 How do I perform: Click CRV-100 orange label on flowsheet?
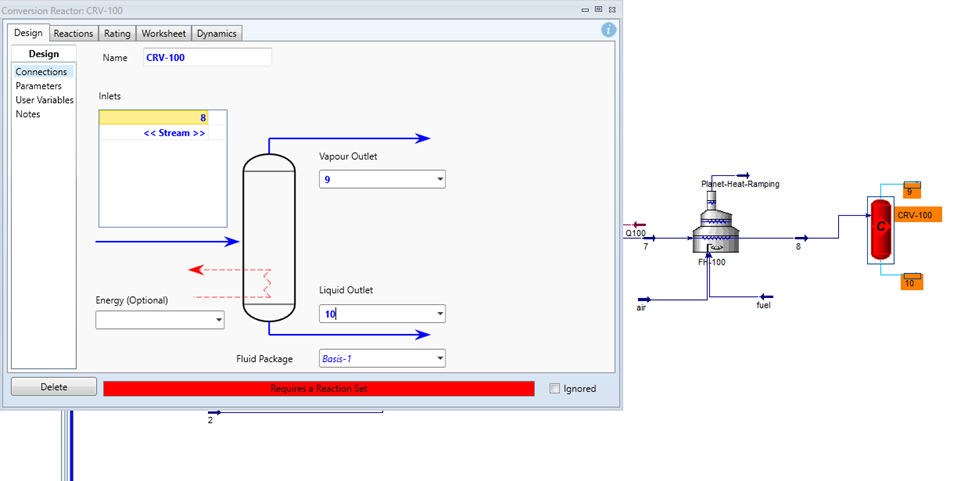click(x=918, y=214)
